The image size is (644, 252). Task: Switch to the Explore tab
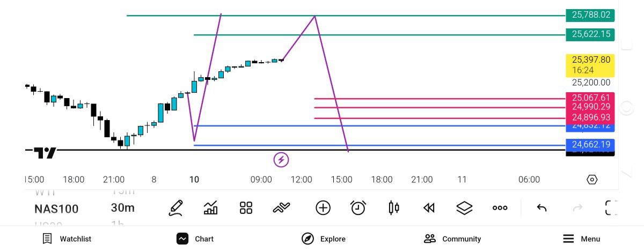coord(324,239)
